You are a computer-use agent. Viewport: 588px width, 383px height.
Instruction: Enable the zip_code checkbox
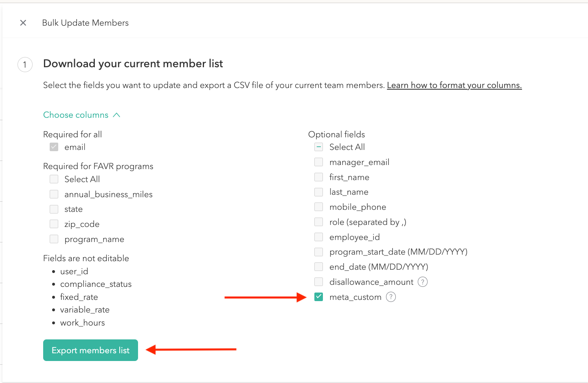click(54, 224)
